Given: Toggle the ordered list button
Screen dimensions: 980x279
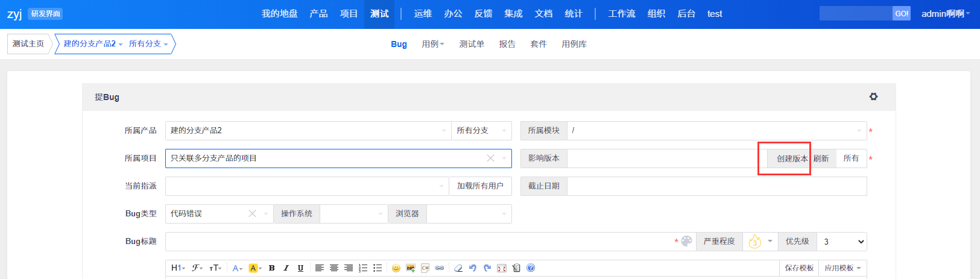Looking at the screenshot, I should tap(363, 268).
